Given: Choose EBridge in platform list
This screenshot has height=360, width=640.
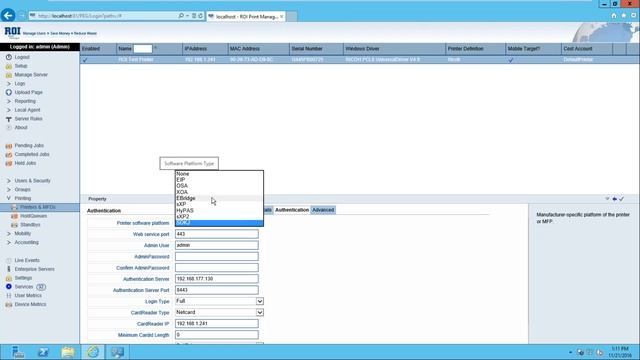Looking at the screenshot, I should [x=219, y=198].
